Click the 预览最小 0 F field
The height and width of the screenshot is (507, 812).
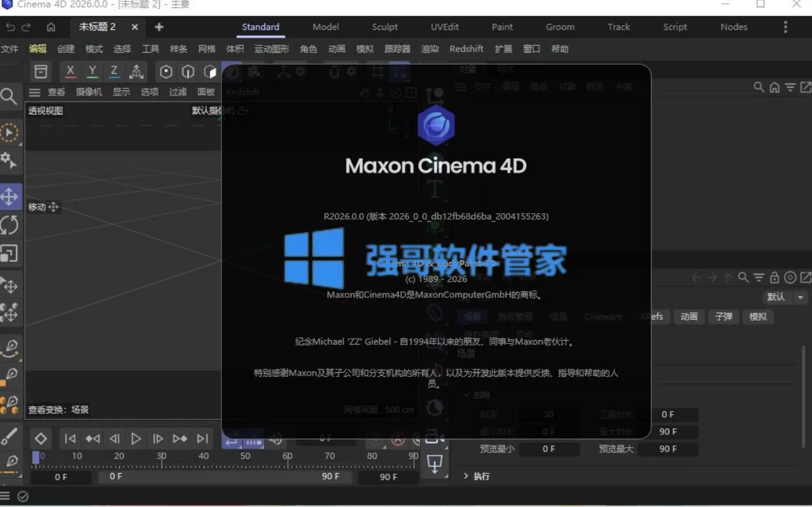click(548, 449)
